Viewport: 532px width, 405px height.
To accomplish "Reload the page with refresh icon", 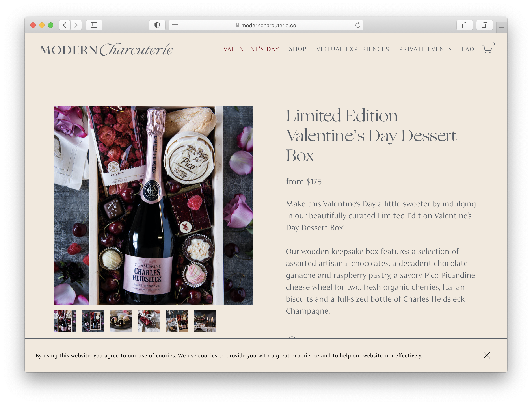I will pyautogui.click(x=358, y=25).
